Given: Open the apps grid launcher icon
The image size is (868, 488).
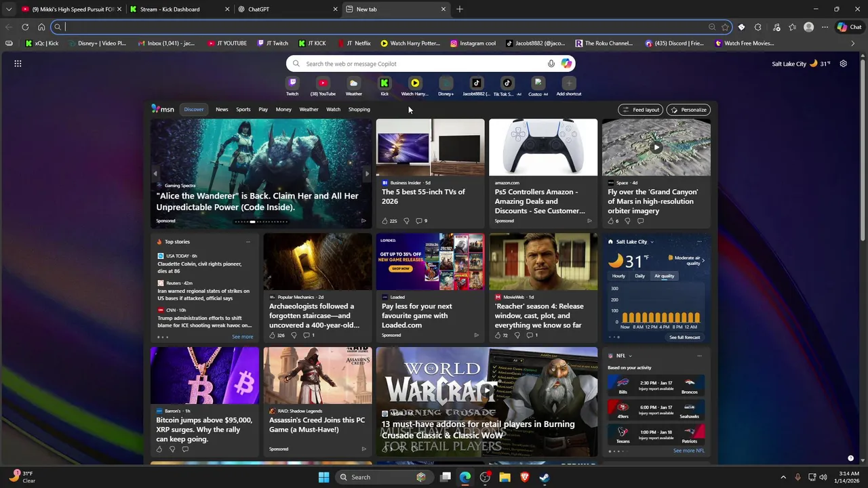Looking at the screenshot, I should [18, 64].
